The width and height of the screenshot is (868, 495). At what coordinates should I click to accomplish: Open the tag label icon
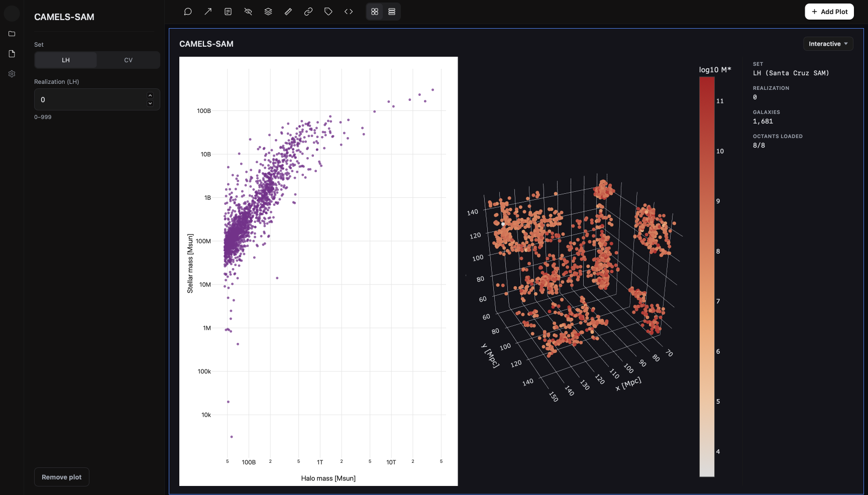point(329,12)
